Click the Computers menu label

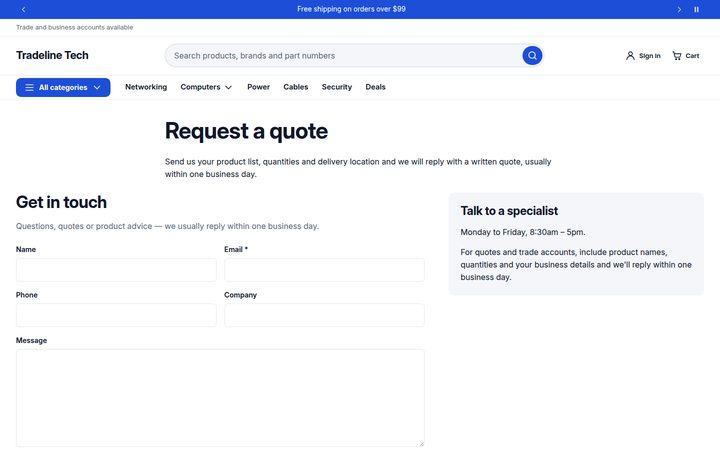click(200, 87)
